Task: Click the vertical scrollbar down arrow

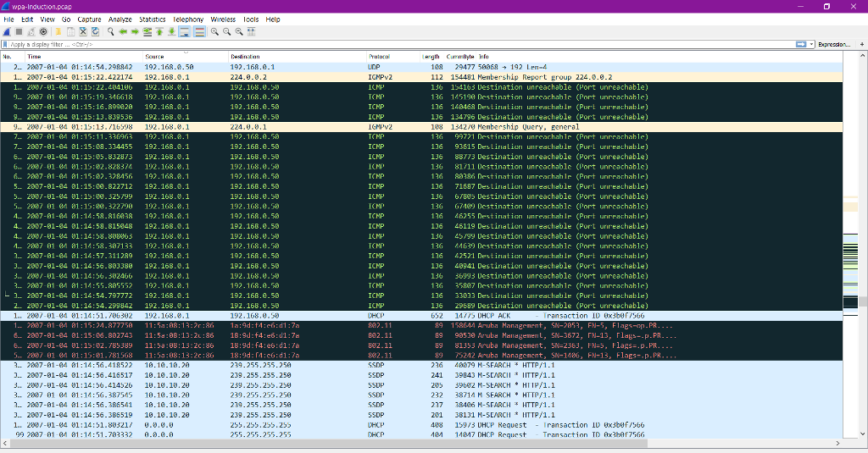Action: (x=863, y=434)
